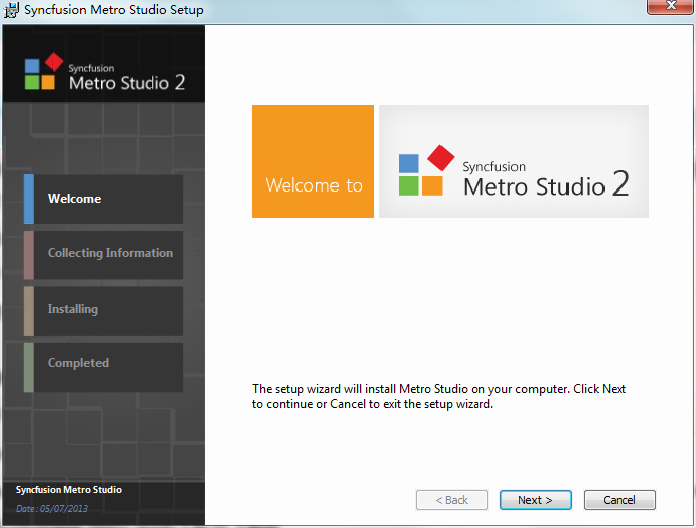
Task: Click the disabled < Back button
Action: click(451, 500)
